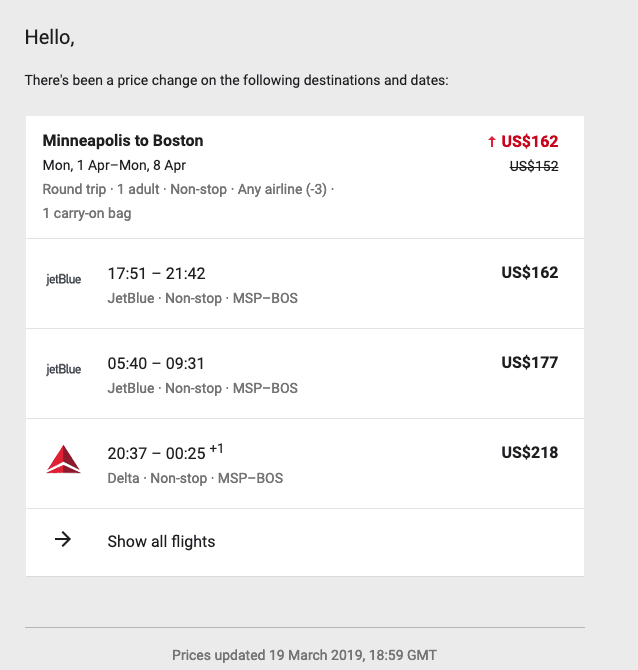Viewport: 638px width, 670px height.
Task: Click the crossed-out US$152 old price
Action: 534,166
